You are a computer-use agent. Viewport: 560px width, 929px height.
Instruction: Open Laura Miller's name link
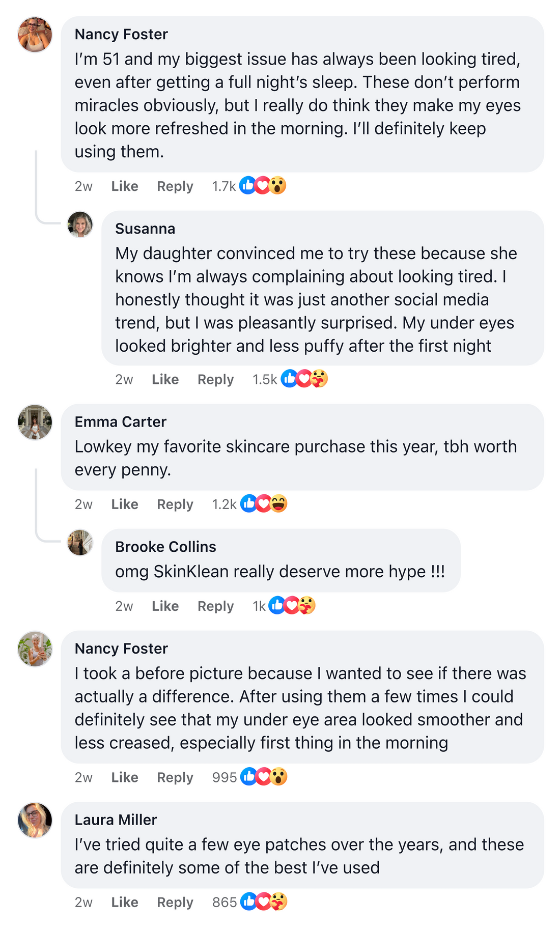116,820
